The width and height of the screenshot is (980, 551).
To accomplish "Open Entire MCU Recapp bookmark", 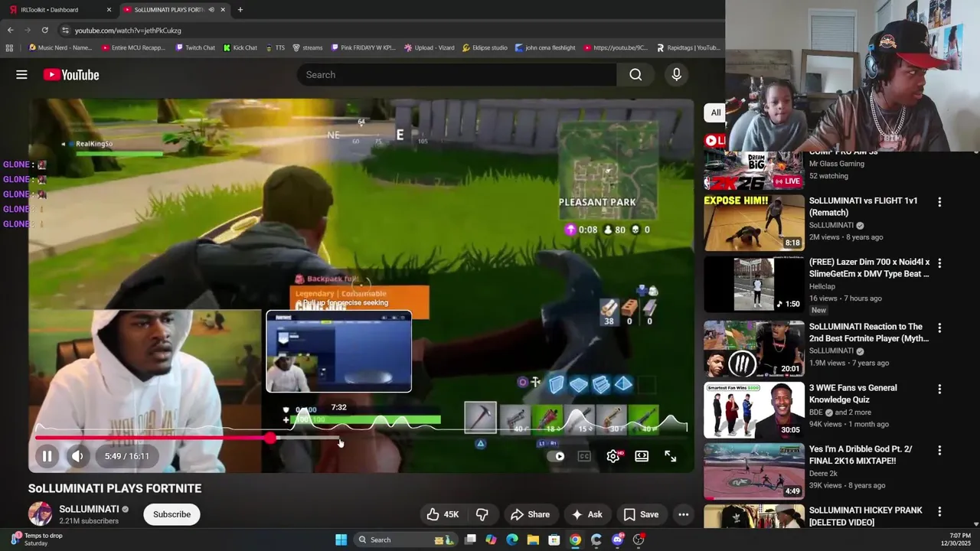I will coord(133,47).
